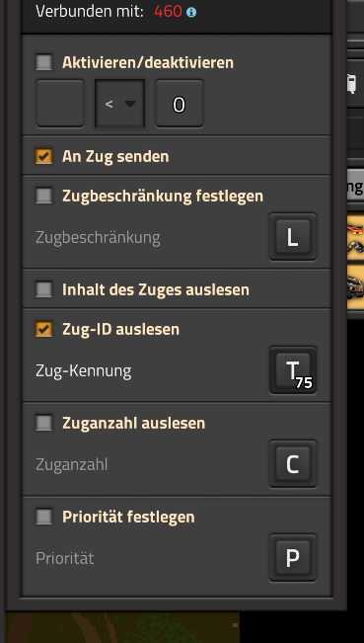Click the Inhalt des Zuges auslesen label

pyautogui.click(x=156, y=289)
